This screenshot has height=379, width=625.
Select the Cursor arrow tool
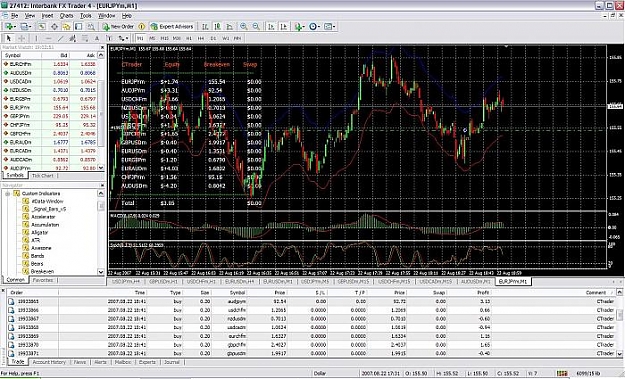[9, 38]
